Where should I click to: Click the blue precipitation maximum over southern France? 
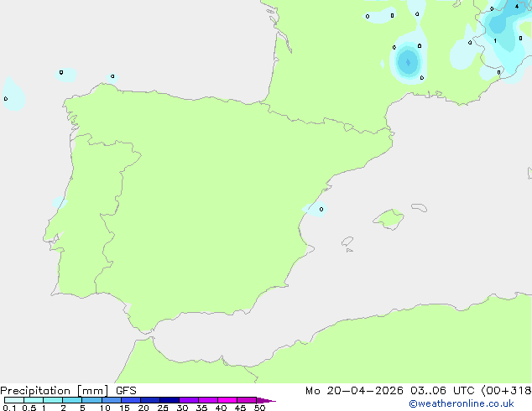point(408,62)
